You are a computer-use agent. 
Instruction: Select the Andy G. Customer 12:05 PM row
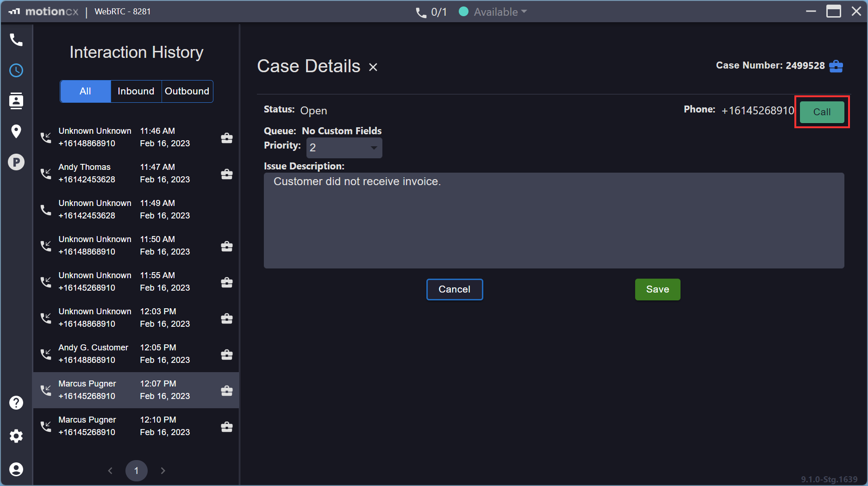point(136,354)
